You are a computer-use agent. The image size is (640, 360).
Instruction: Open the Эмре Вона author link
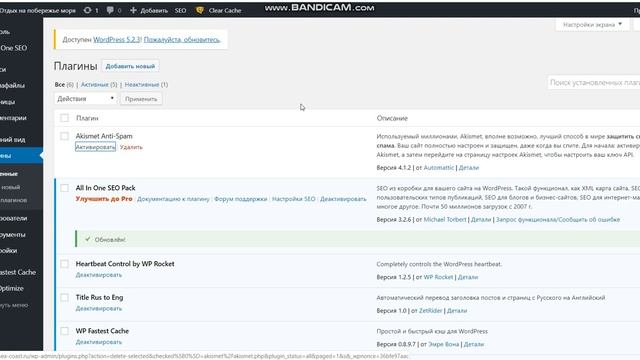pyautogui.click(x=444, y=344)
